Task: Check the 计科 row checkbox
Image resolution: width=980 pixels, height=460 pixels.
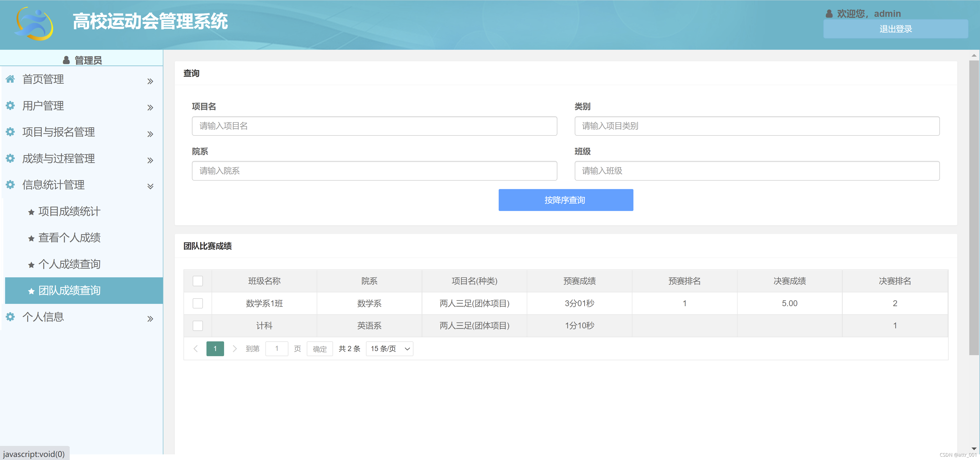Action: pyautogui.click(x=198, y=326)
